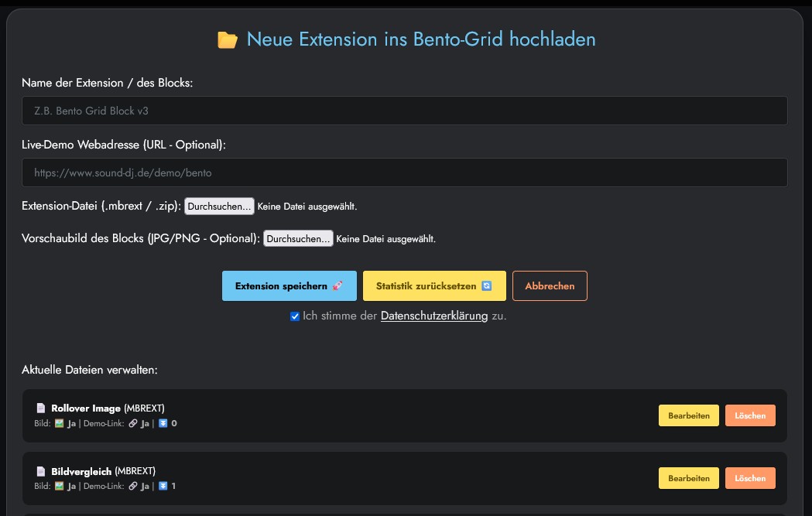The width and height of the screenshot is (812, 516).
Task: Click the link chain icon in Bildvergleich row
Action: [x=133, y=486]
